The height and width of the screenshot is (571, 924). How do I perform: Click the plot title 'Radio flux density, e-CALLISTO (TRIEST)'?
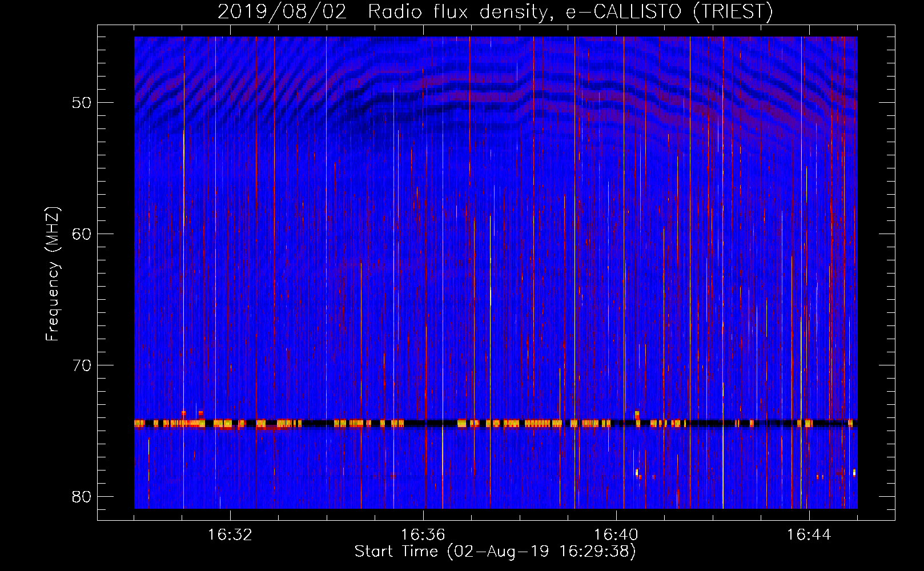570,12
